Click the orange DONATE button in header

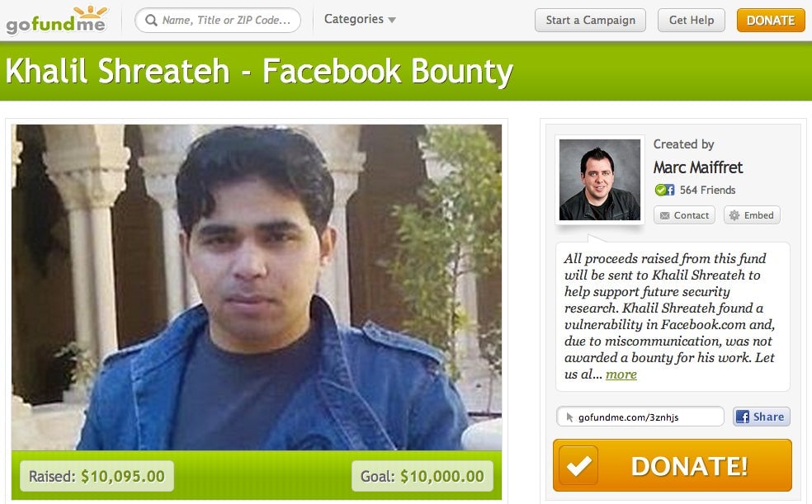[771, 20]
